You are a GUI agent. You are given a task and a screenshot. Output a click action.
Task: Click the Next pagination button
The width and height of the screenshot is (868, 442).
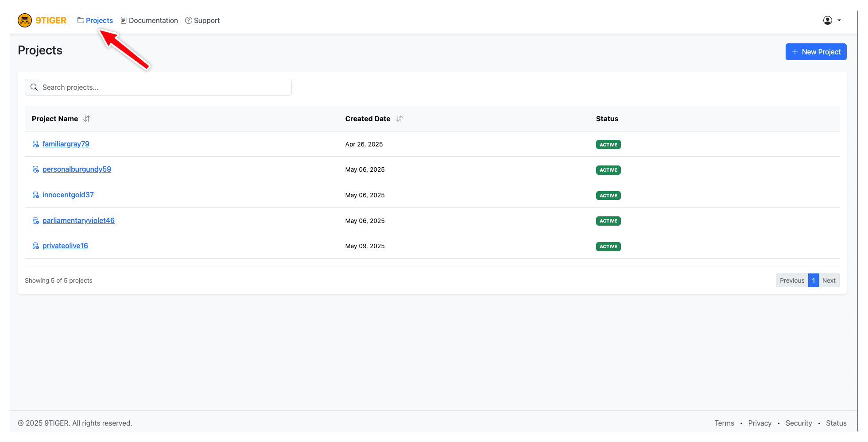(829, 281)
